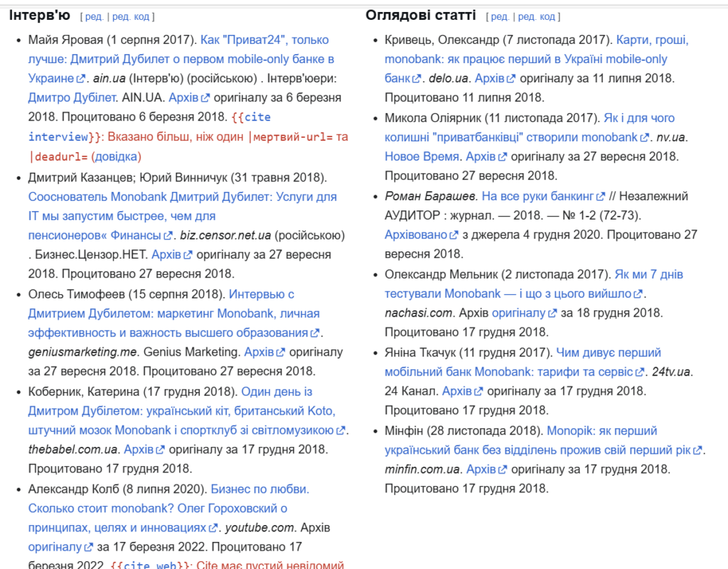The height and width of the screenshot is (569, 728).
Task: Click external-link icon after 'зі світломузикою'
Action: click(341, 430)
